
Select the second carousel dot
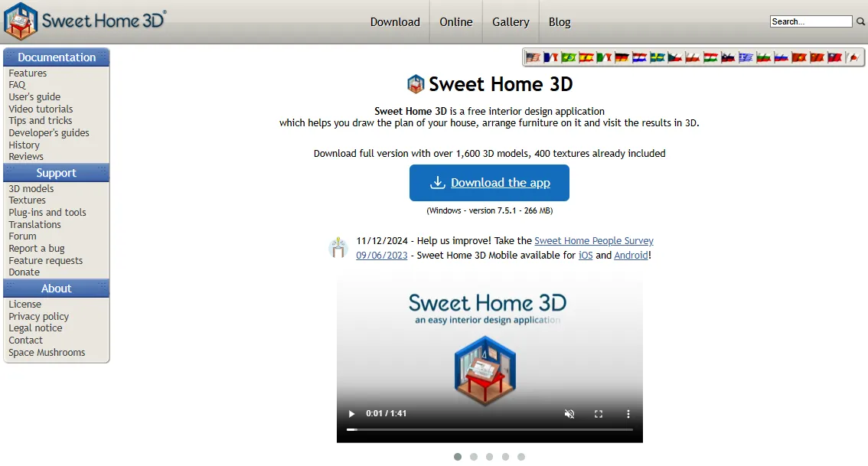tap(473, 457)
